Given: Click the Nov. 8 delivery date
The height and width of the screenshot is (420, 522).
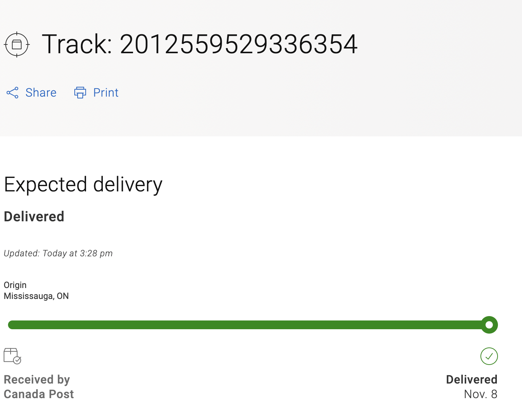Looking at the screenshot, I should [480, 394].
